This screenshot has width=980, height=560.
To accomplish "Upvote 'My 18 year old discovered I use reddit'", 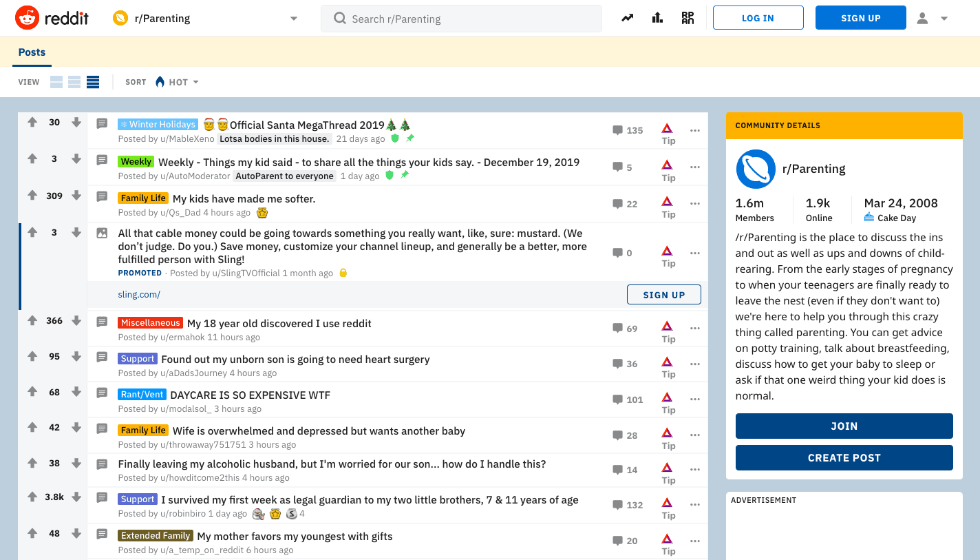I will coord(32,320).
